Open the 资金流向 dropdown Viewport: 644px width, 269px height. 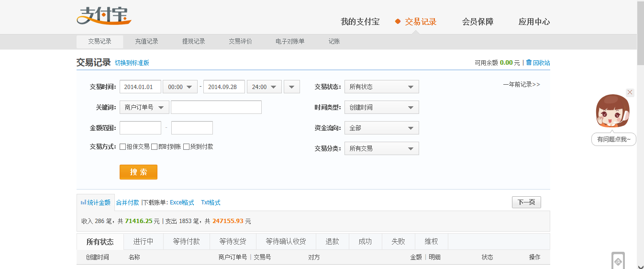381,128
